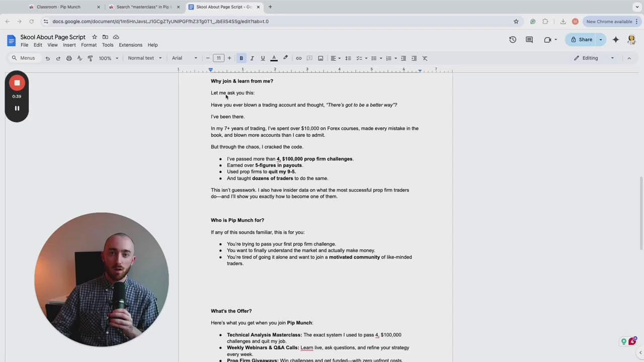Expand the Normal text style dropdown

coord(145,58)
